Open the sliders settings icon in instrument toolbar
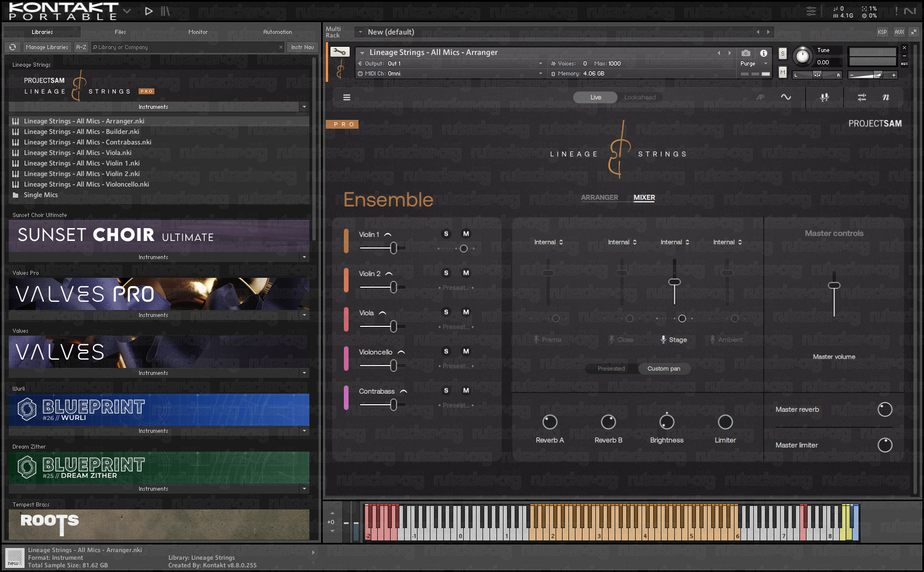The width and height of the screenshot is (924, 572). point(861,98)
